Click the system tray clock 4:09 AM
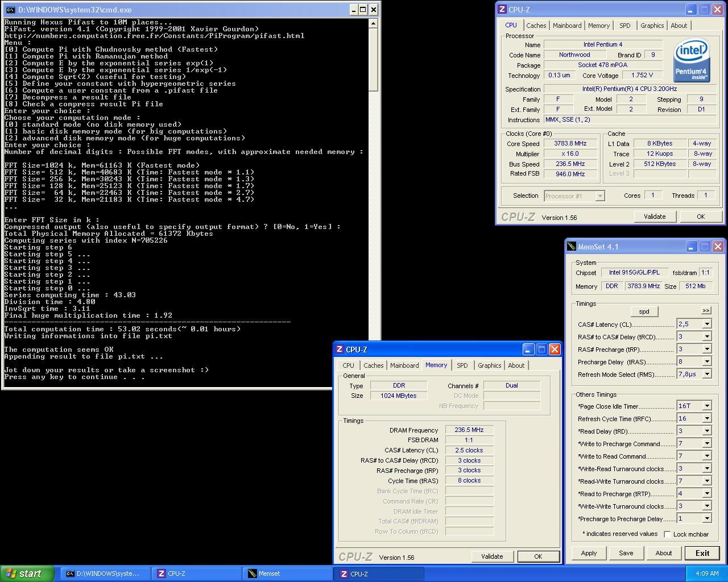The image size is (728, 582). (x=707, y=573)
